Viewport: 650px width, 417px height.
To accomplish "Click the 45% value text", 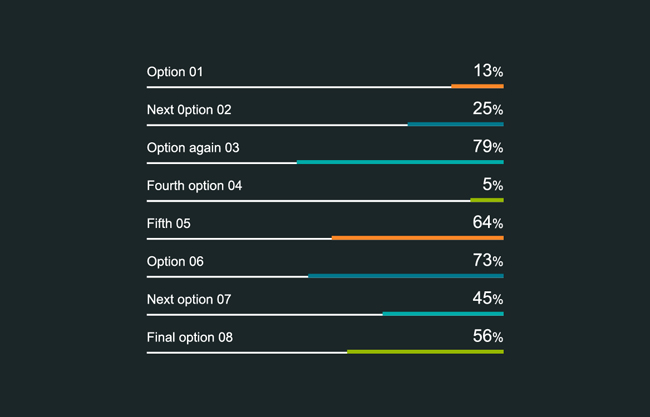I will (x=488, y=298).
